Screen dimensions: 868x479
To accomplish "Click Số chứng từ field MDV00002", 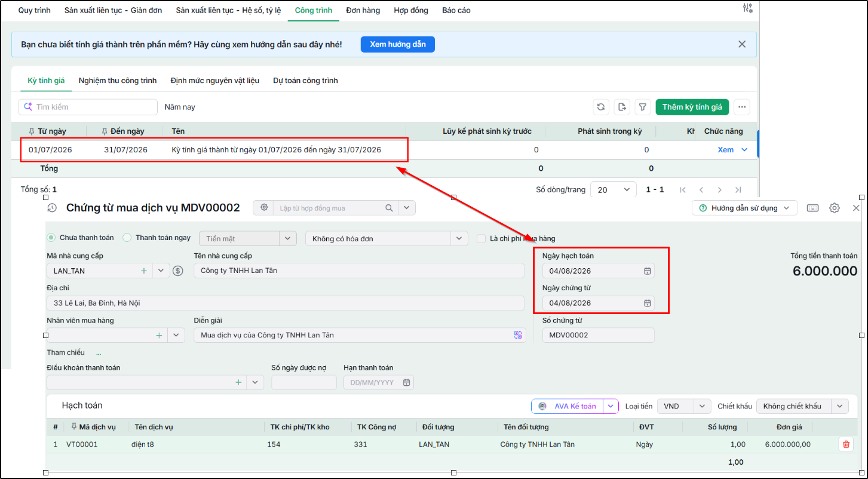I will coord(599,335).
